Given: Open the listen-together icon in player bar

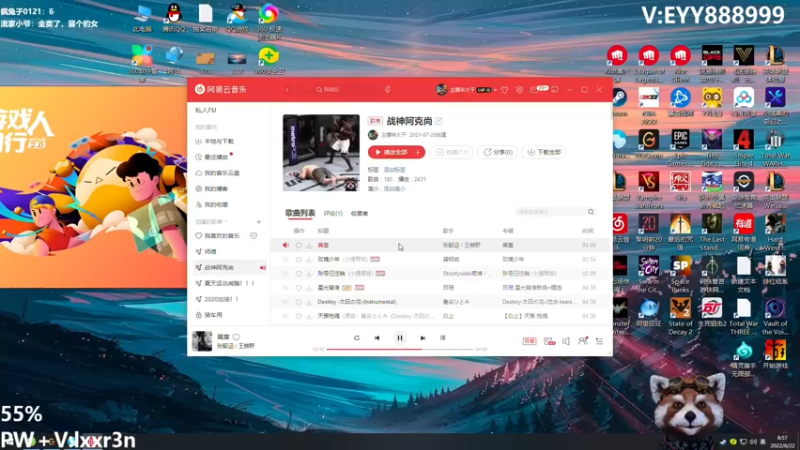Looking at the screenshot, I should point(583,341).
